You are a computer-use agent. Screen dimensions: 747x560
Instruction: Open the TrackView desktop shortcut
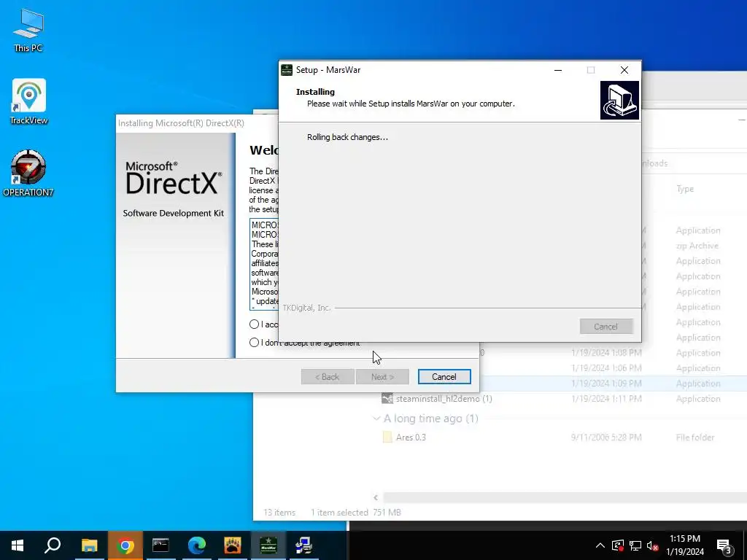pyautogui.click(x=28, y=101)
